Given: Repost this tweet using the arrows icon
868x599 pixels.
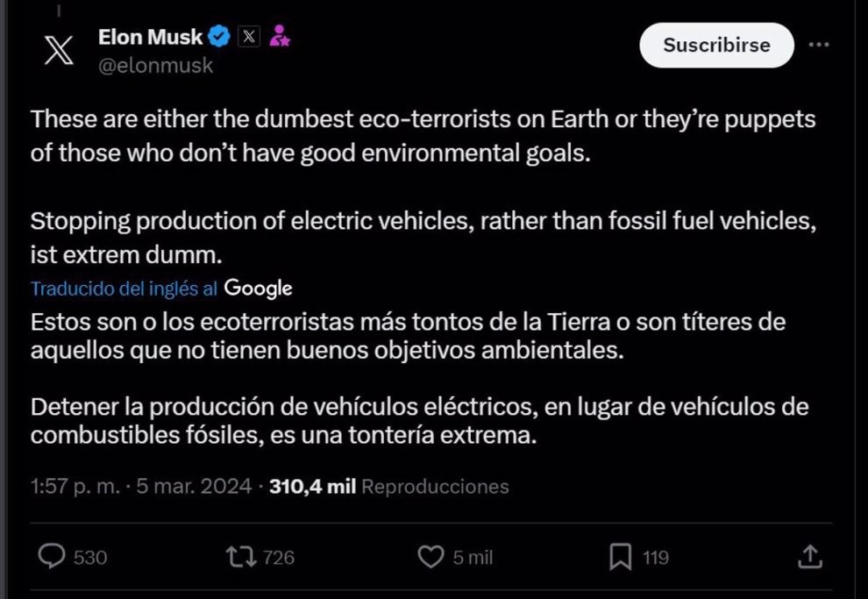Looking at the screenshot, I should tap(237, 557).
